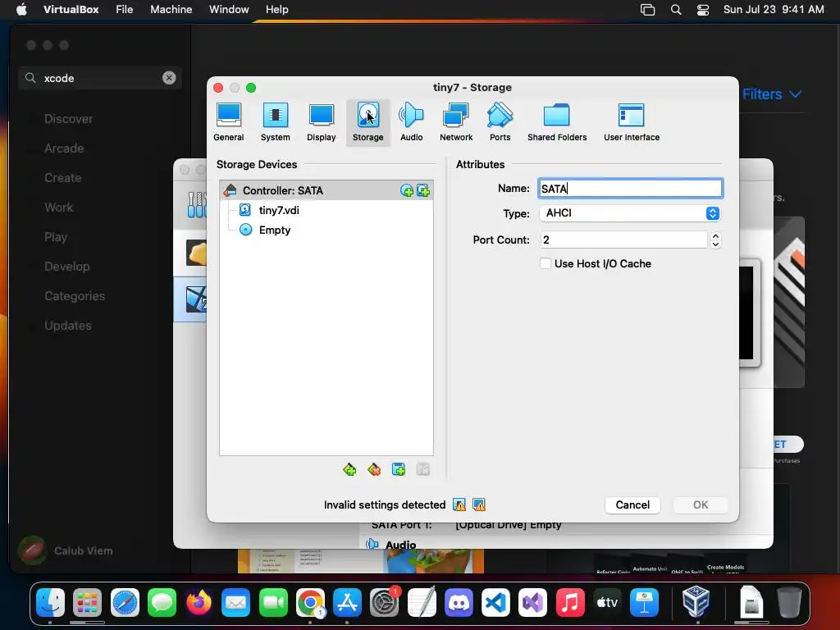Open the Window menu
The image size is (840, 630).
(229, 10)
